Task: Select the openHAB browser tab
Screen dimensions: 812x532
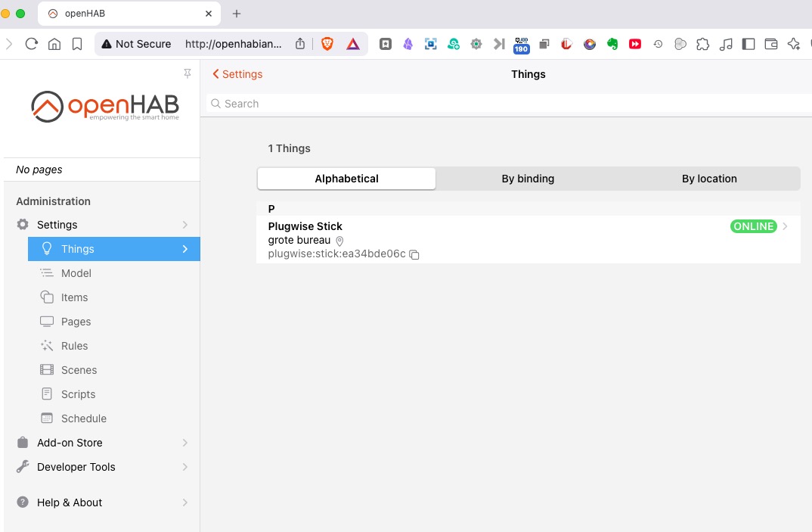Action: click(129, 14)
